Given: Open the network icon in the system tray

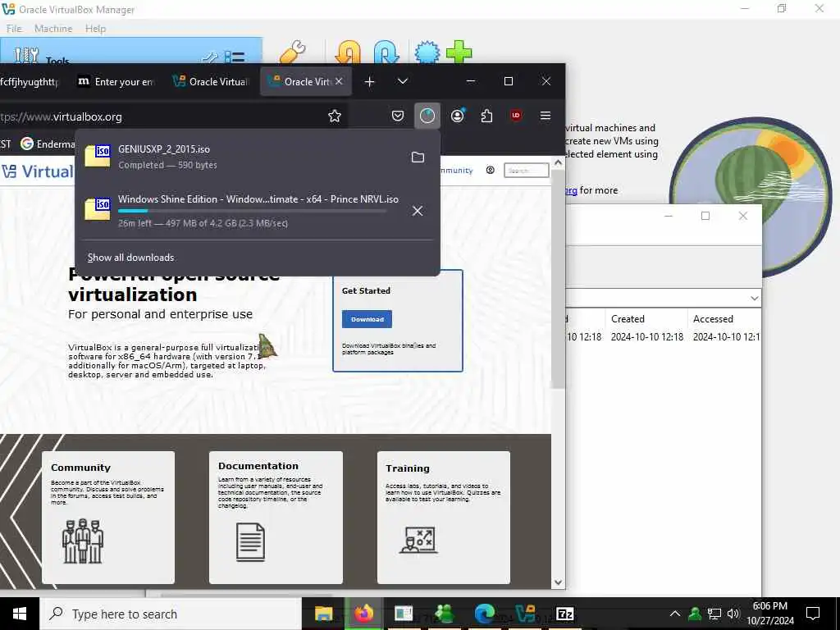Looking at the screenshot, I should [714, 614].
